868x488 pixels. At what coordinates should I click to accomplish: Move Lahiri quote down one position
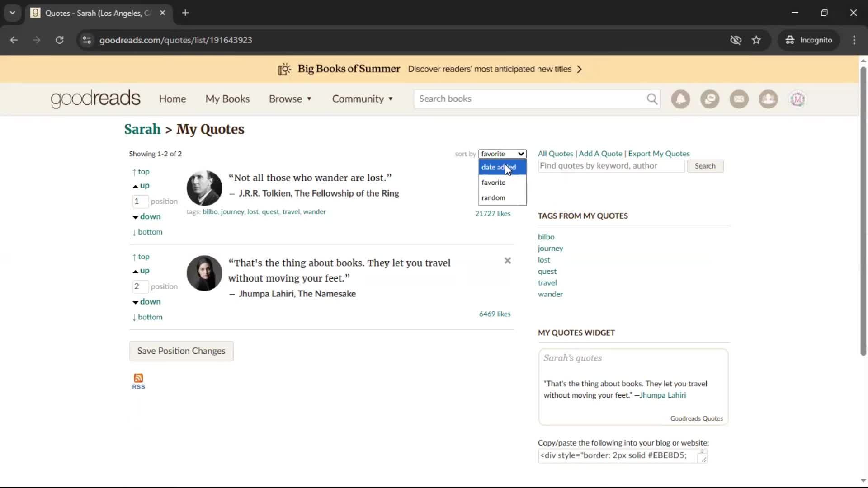[x=146, y=301]
